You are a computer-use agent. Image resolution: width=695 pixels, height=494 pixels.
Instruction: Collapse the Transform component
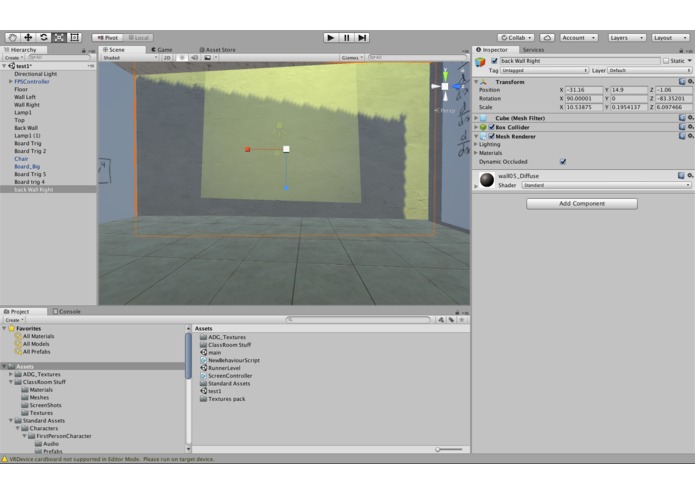pos(476,82)
